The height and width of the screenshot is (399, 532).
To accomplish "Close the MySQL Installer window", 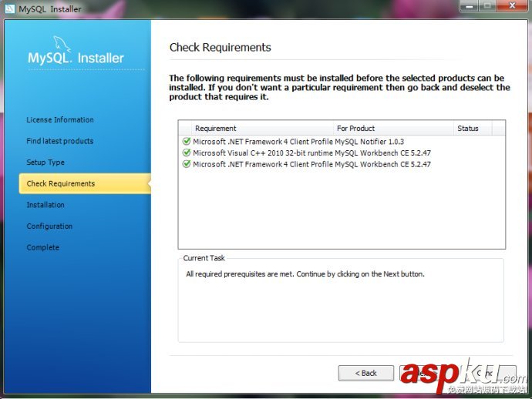I will (513, 5).
